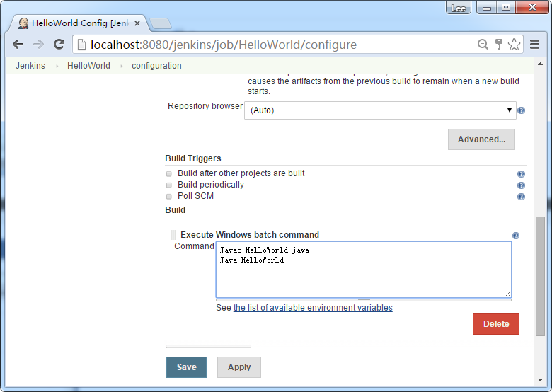This screenshot has width=552, height=392.
Task: Toggle the Poll SCM checkbox
Action: tap(169, 196)
